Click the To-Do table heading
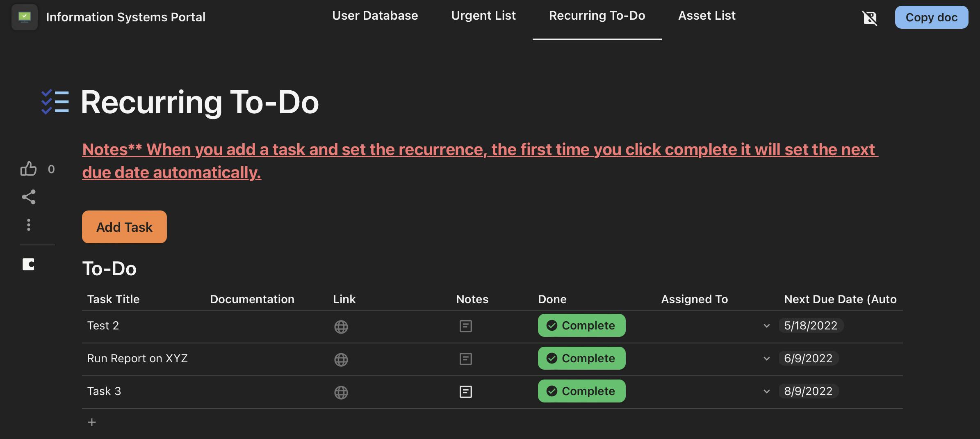The image size is (980, 439). click(x=109, y=268)
